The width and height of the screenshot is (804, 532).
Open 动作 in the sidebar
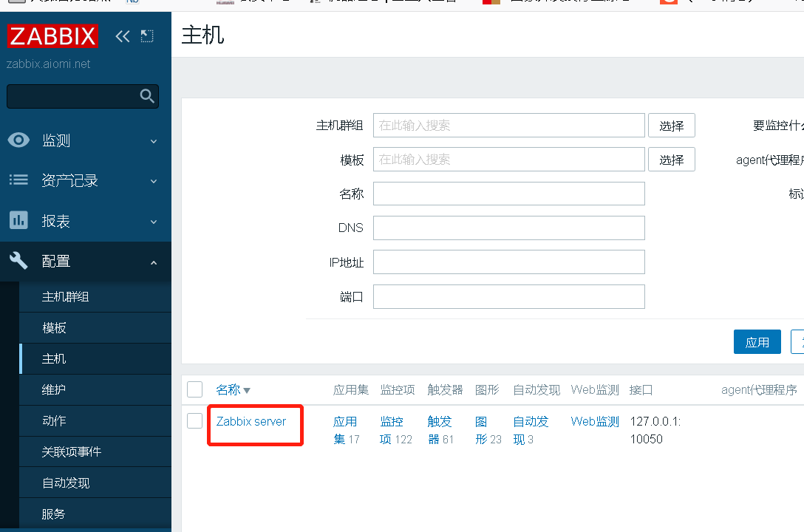[x=95, y=420]
